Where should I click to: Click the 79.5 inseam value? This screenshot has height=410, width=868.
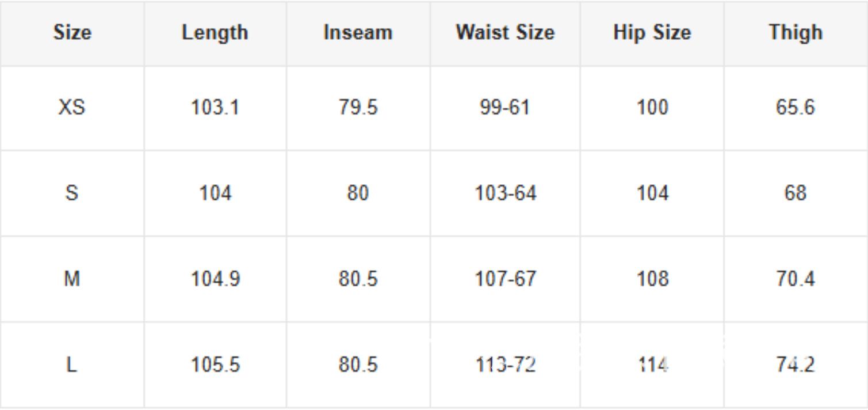click(x=358, y=108)
